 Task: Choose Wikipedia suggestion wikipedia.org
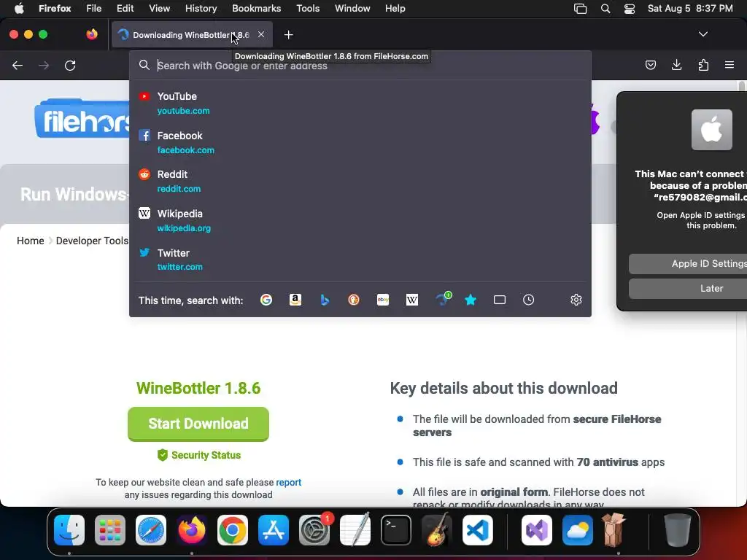(360, 220)
